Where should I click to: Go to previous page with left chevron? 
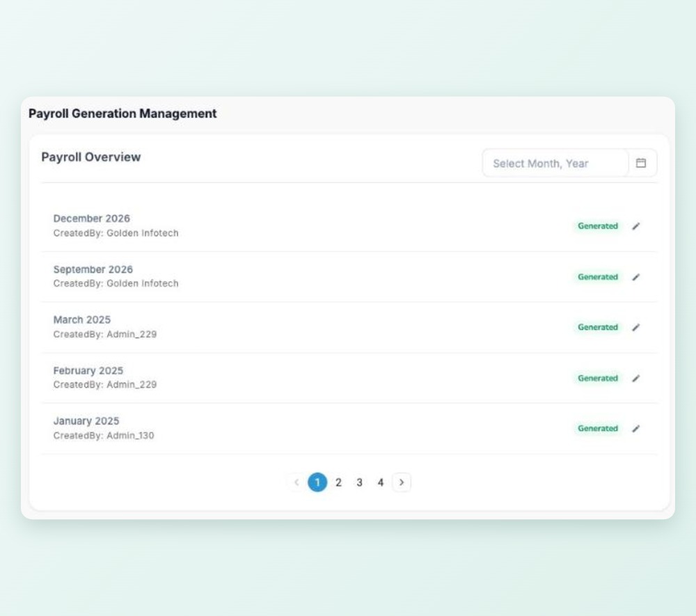(x=296, y=482)
